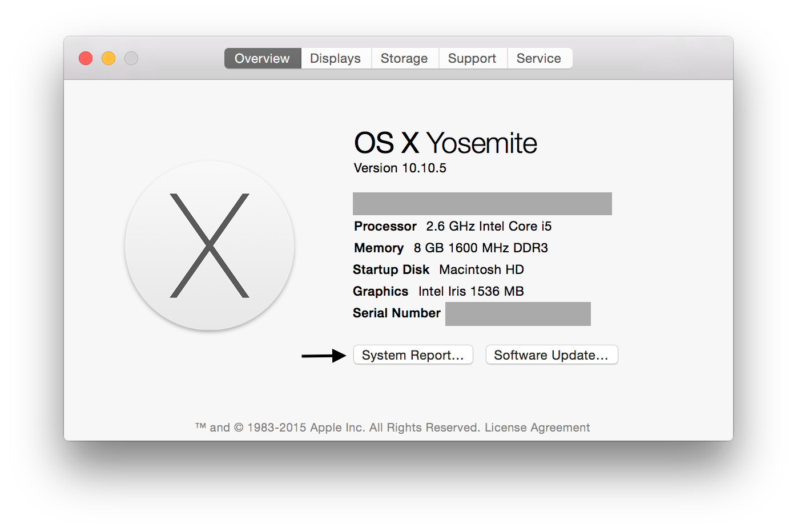Click the OS X Yosemite logo icon
The width and height of the screenshot is (797, 532).
pos(210,245)
